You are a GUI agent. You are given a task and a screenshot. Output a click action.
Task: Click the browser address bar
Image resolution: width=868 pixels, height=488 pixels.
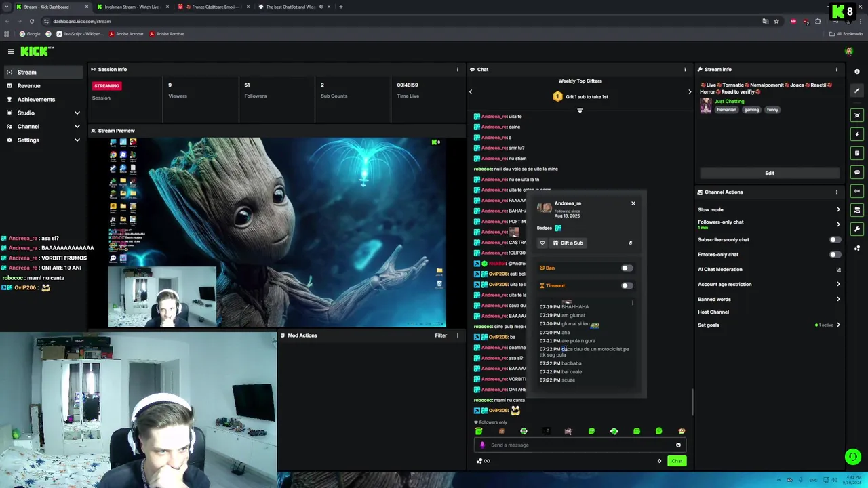[x=400, y=21]
